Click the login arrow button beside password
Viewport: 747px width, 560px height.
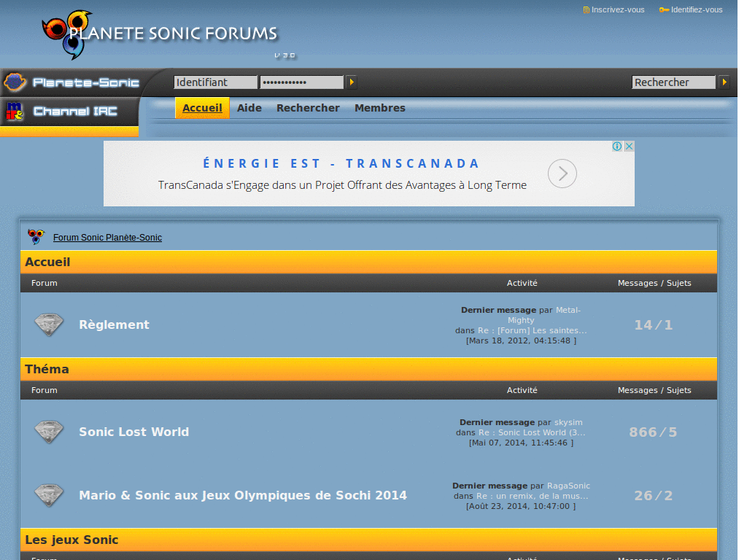(352, 82)
